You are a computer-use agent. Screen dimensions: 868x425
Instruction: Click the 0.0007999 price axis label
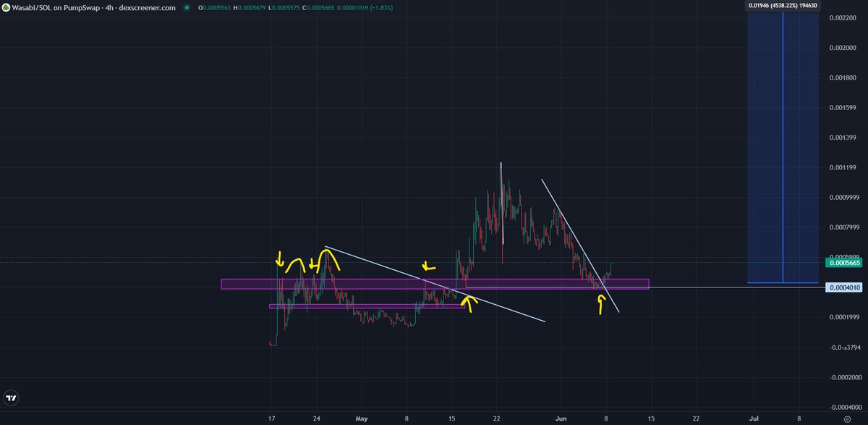point(843,228)
